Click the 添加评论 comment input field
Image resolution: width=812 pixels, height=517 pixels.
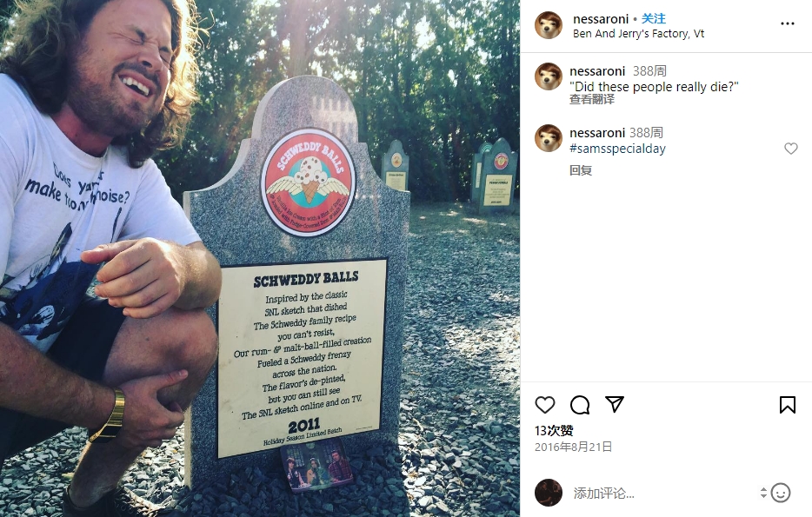(x=662, y=494)
